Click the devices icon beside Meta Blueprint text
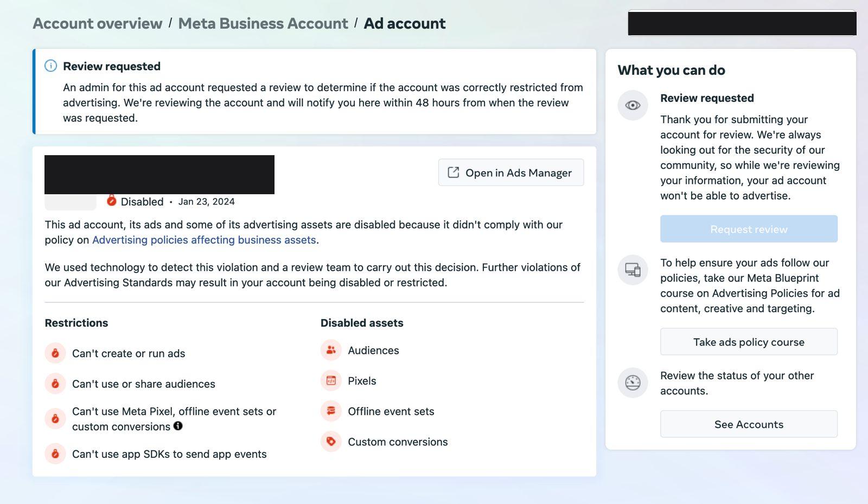 click(x=633, y=270)
